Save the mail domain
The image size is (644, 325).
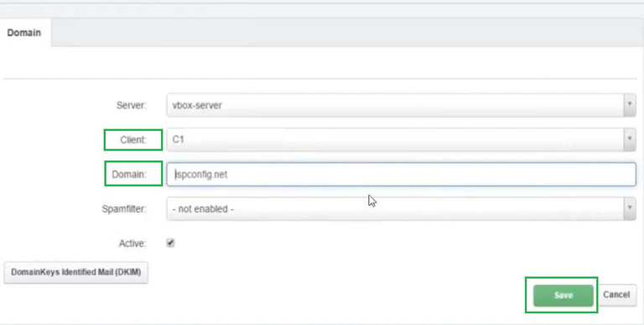point(563,296)
